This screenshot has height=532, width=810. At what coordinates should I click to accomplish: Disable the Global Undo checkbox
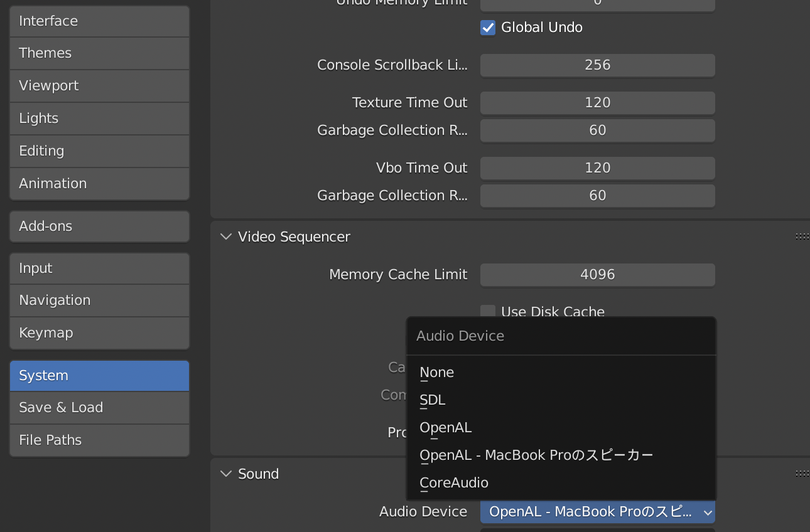click(488, 28)
